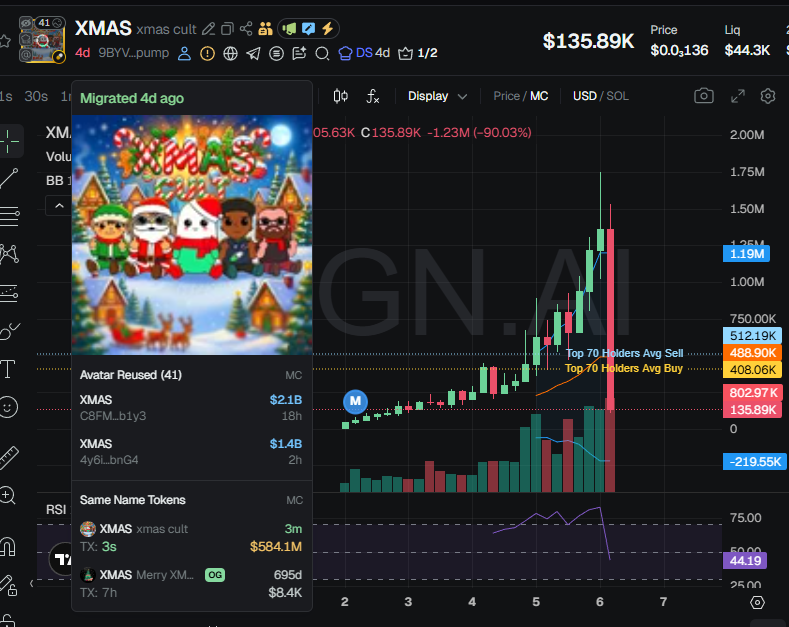Screen dimensions: 789x627
Task: Take a chart snapshot with camera
Action: [703, 96]
